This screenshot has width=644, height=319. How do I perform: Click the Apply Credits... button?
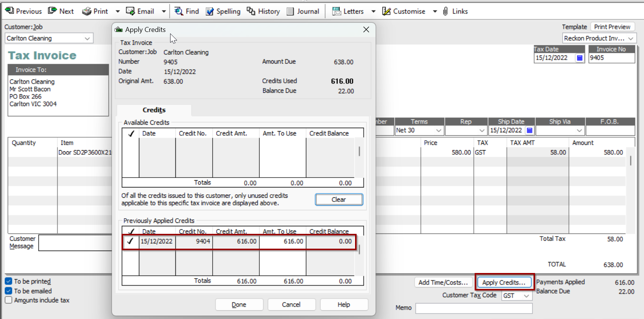(504, 282)
